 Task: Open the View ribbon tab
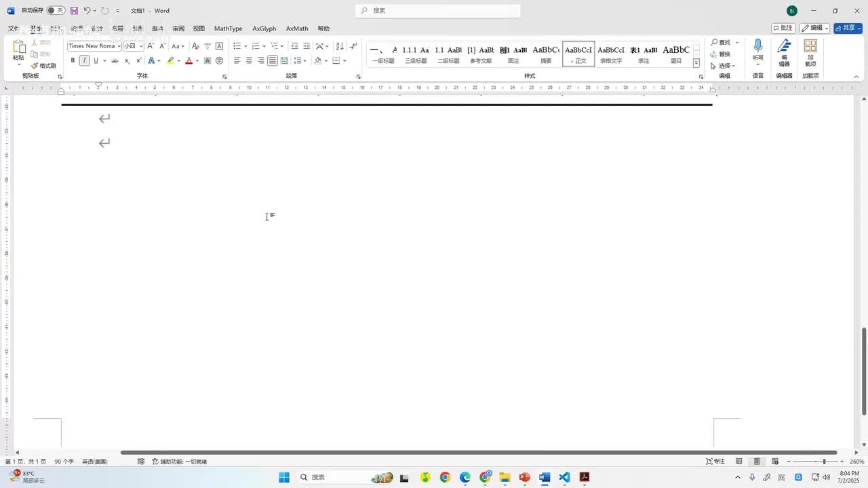pyautogui.click(x=199, y=28)
